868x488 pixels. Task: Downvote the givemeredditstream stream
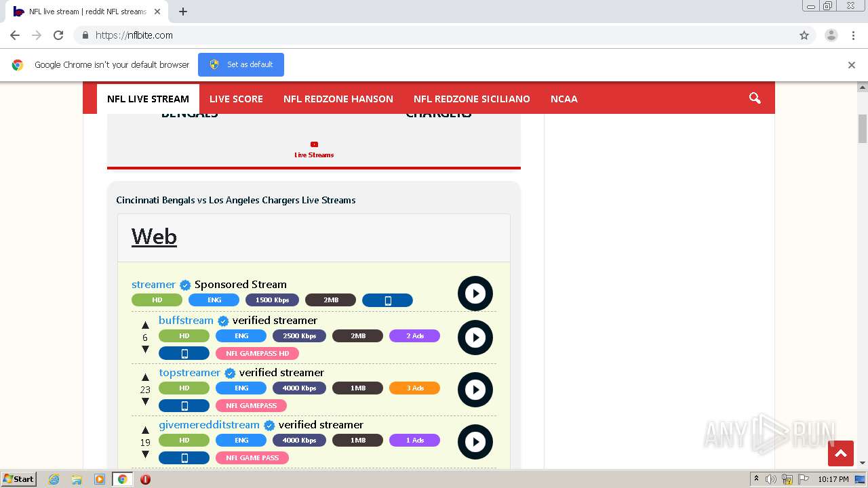[145, 454]
